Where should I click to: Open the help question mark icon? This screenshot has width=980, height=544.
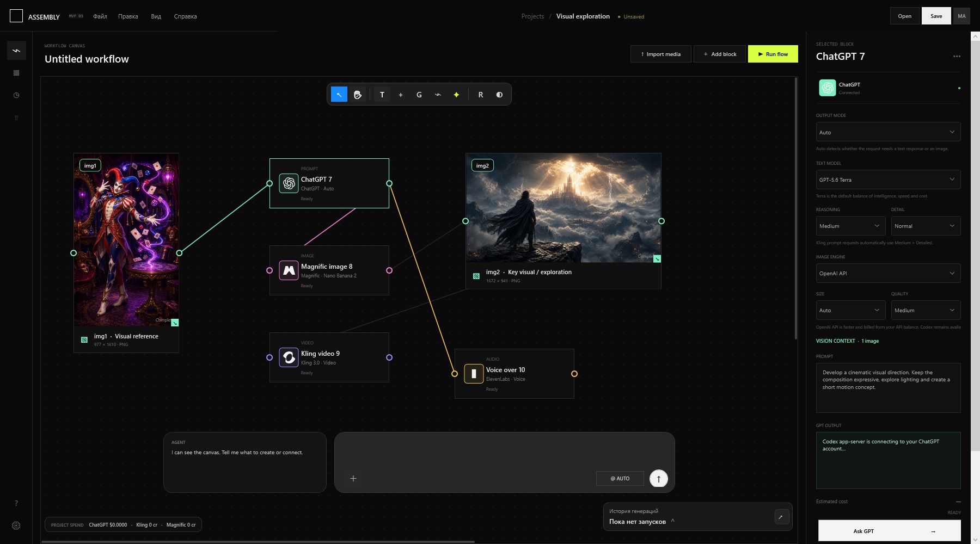click(x=16, y=503)
